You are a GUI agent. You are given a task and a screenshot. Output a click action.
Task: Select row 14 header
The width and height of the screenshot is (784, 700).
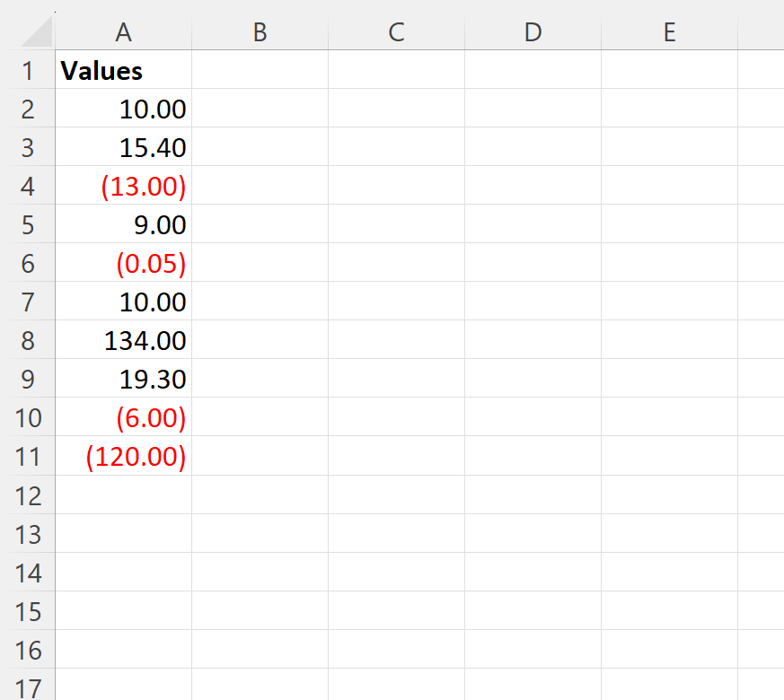[x=28, y=572]
